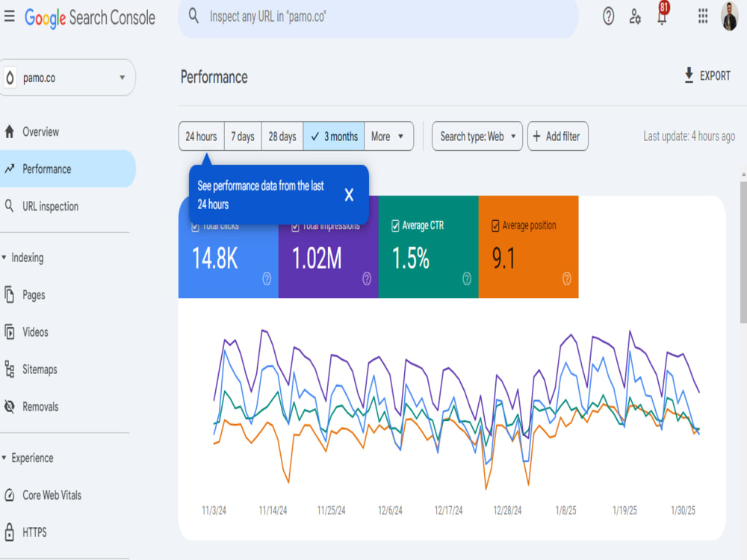This screenshot has width=747, height=560.
Task: Click the HTTPS padlock icon
Action: tap(10, 532)
